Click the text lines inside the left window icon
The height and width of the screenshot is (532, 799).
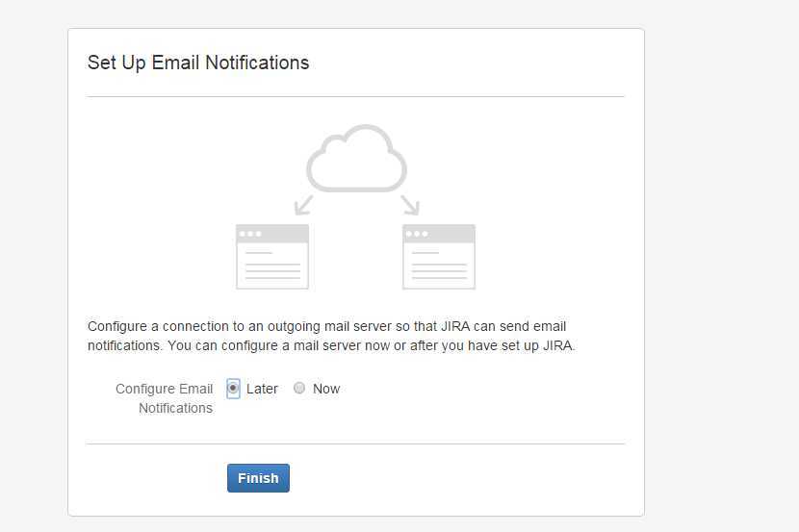click(272, 266)
